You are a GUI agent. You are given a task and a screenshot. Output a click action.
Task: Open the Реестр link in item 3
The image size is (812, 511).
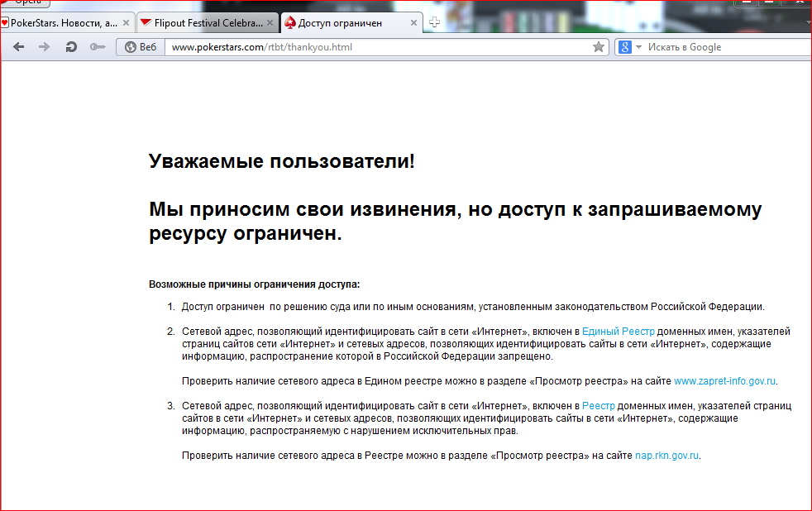[x=599, y=406]
